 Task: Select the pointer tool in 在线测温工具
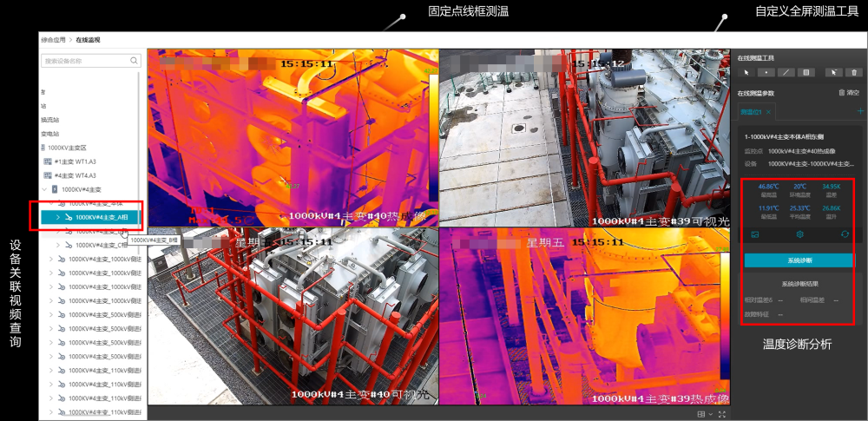(x=746, y=73)
